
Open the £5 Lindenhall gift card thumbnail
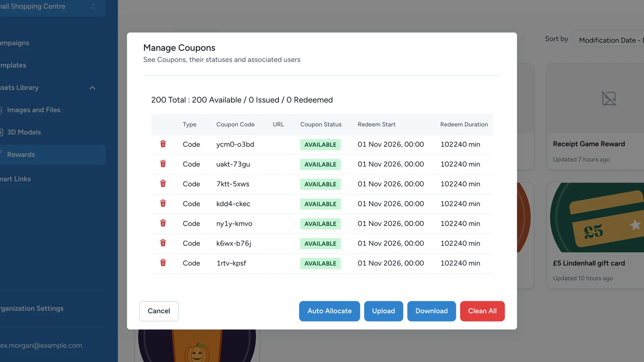(x=597, y=218)
